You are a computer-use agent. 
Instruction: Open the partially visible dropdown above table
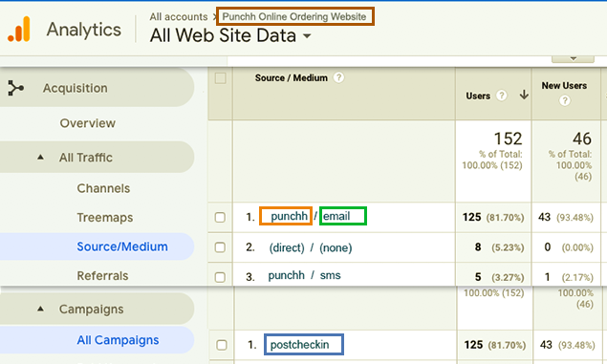[573, 58]
